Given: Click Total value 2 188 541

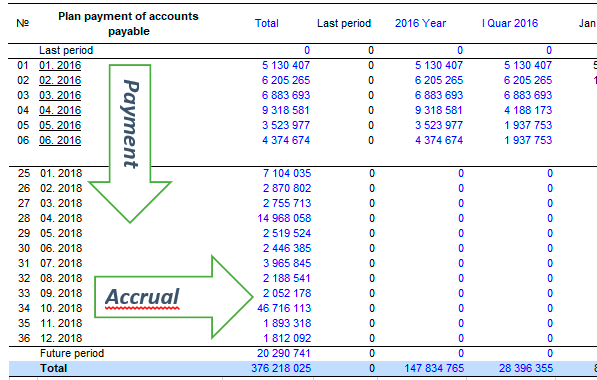Looking at the screenshot, I should coord(287,278).
